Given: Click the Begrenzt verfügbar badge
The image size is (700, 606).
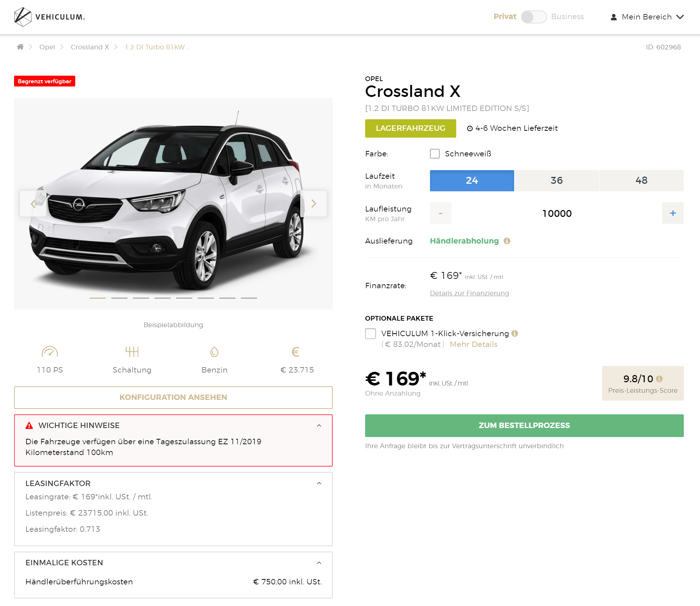Looking at the screenshot, I should point(45,81).
